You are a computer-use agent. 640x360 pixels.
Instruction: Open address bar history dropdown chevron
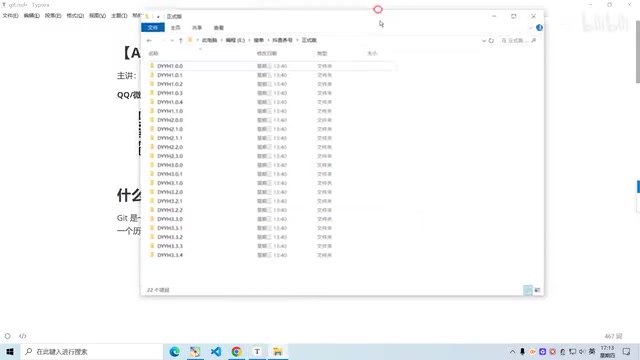point(484,40)
